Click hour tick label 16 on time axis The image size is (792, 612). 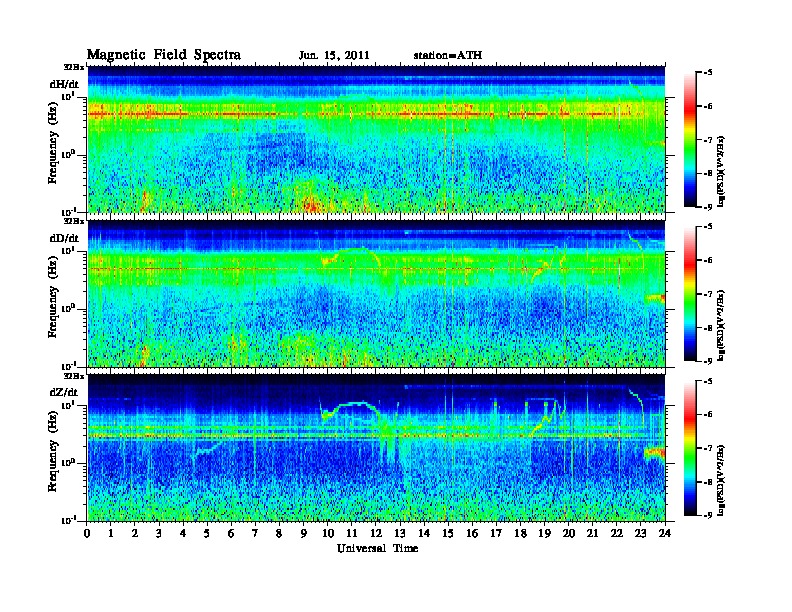pyautogui.click(x=472, y=533)
